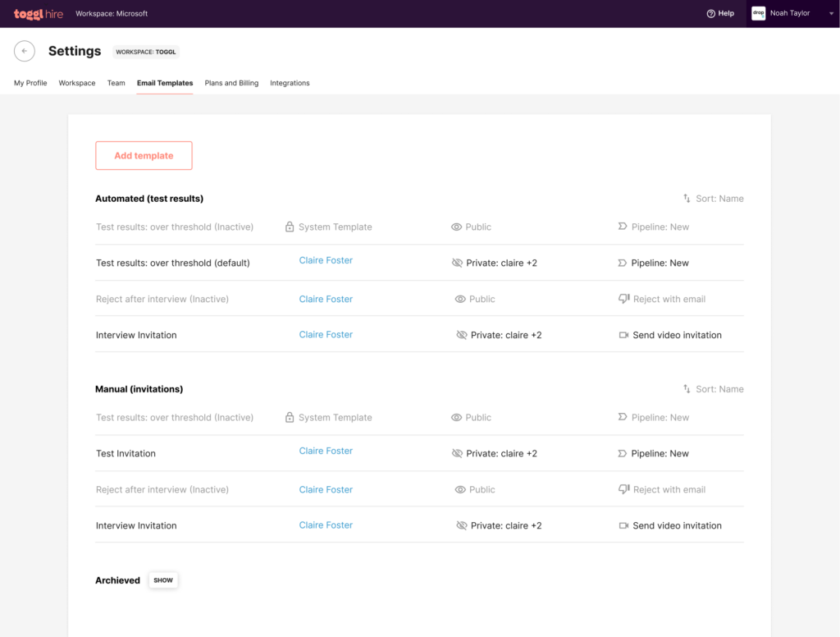Image resolution: width=840 pixels, height=637 pixels.
Task: Open Claire Foster's link on Test Invitation
Action: (325, 450)
